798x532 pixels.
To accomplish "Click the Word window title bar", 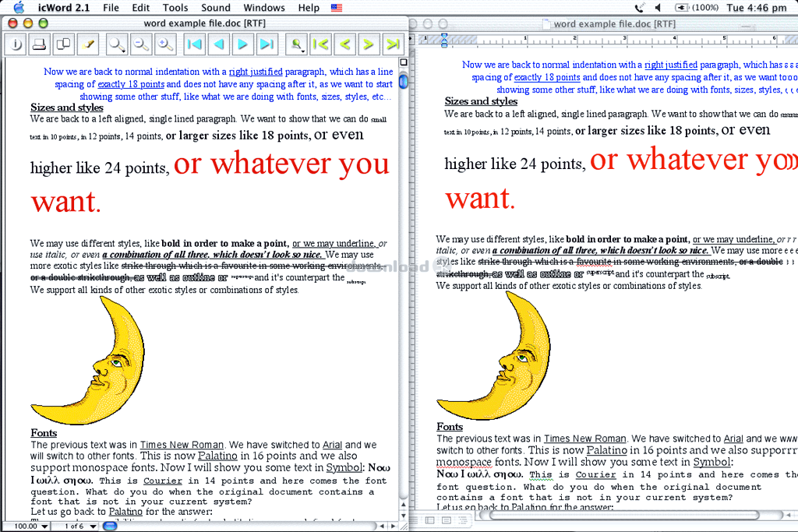I will [x=603, y=23].
